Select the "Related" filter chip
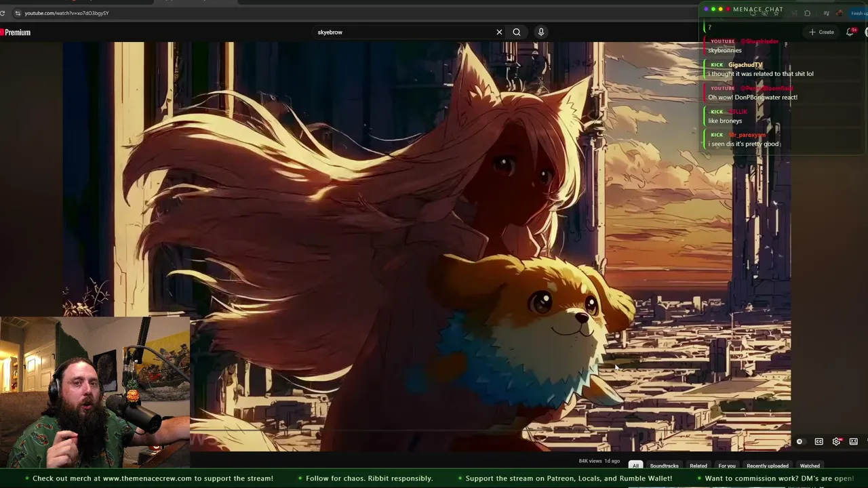868x488 pixels. (x=698, y=466)
